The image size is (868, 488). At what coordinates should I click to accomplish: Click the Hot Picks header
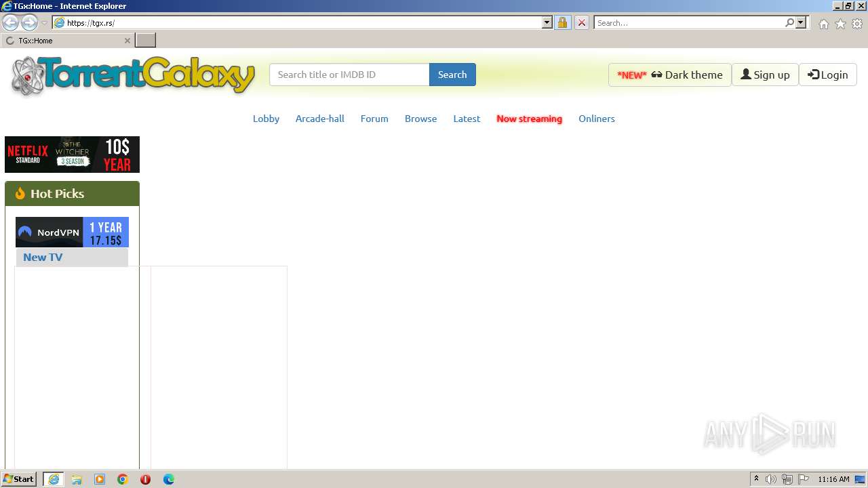(x=72, y=194)
